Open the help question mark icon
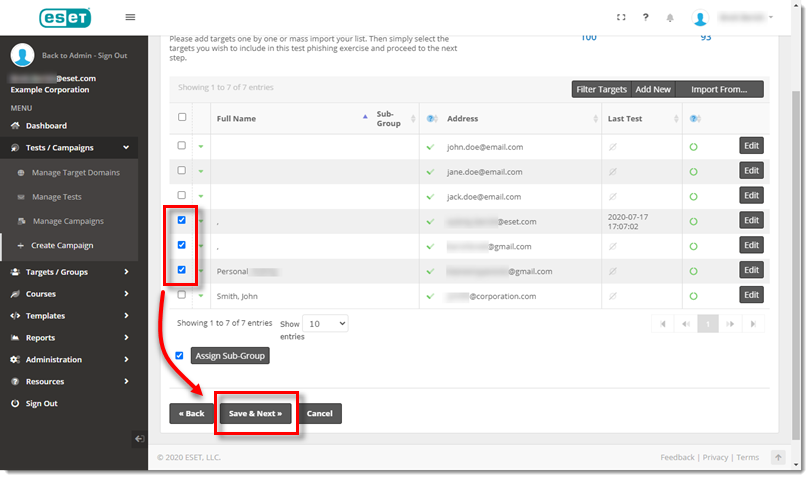The height and width of the screenshot is (479, 810). 646,17
